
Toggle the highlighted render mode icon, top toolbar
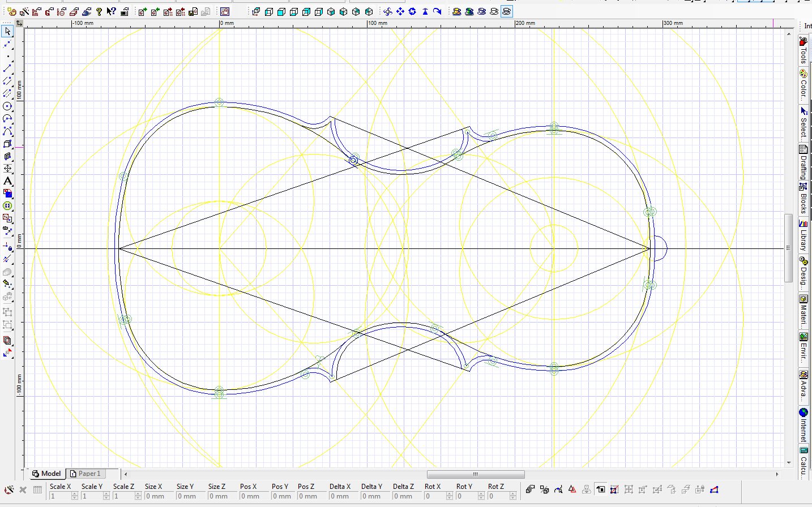coord(506,11)
